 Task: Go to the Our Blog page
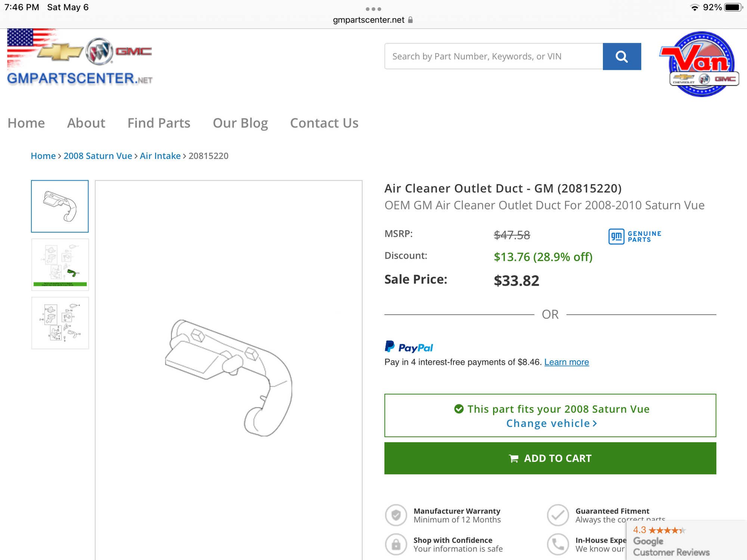[240, 123]
